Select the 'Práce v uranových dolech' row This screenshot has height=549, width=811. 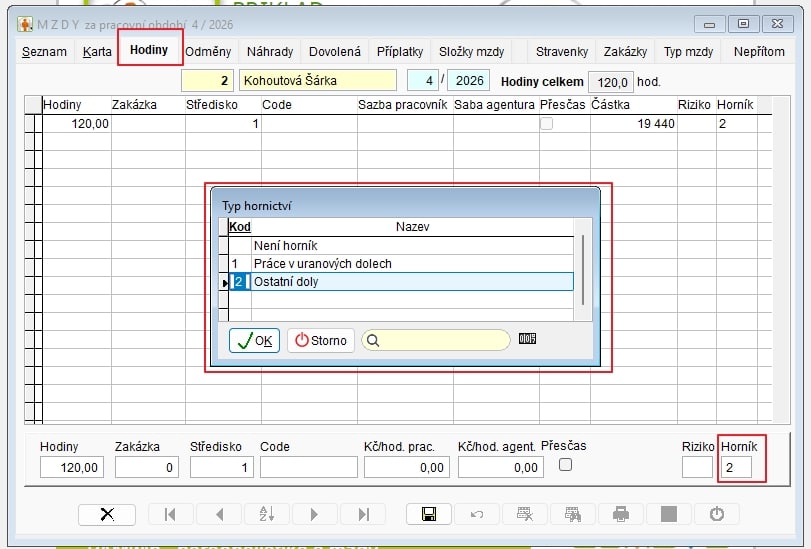[322, 264]
